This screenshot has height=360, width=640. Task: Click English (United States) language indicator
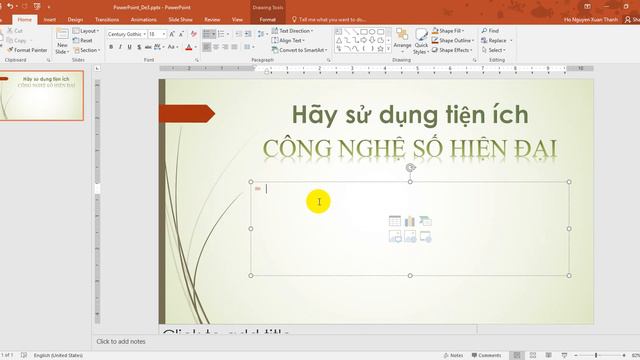(58, 356)
